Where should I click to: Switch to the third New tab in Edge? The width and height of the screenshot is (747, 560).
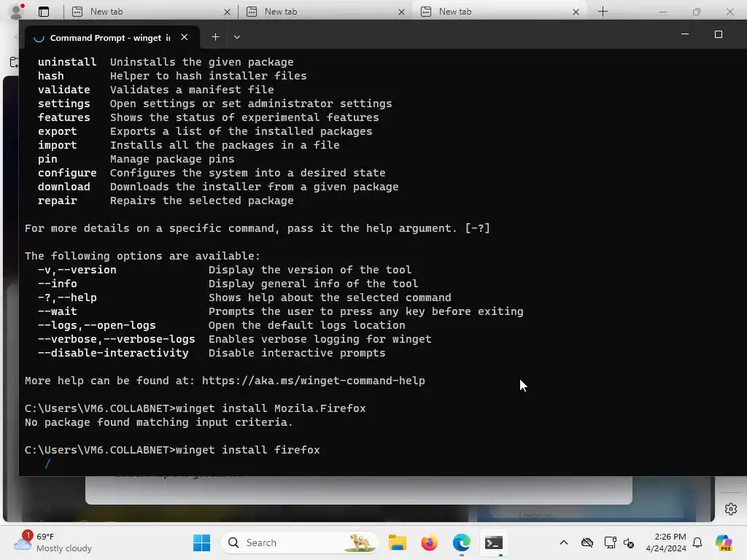pyautogui.click(x=500, y=12)
